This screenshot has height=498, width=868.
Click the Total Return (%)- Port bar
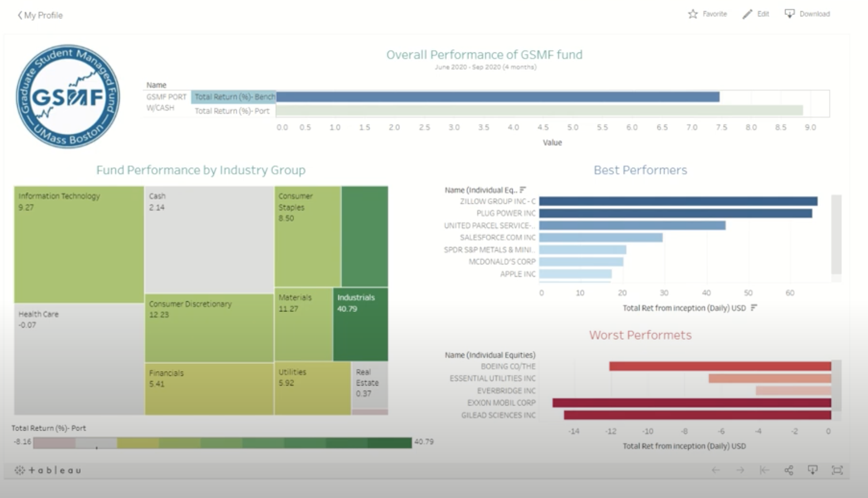click(x=539, y=110)
